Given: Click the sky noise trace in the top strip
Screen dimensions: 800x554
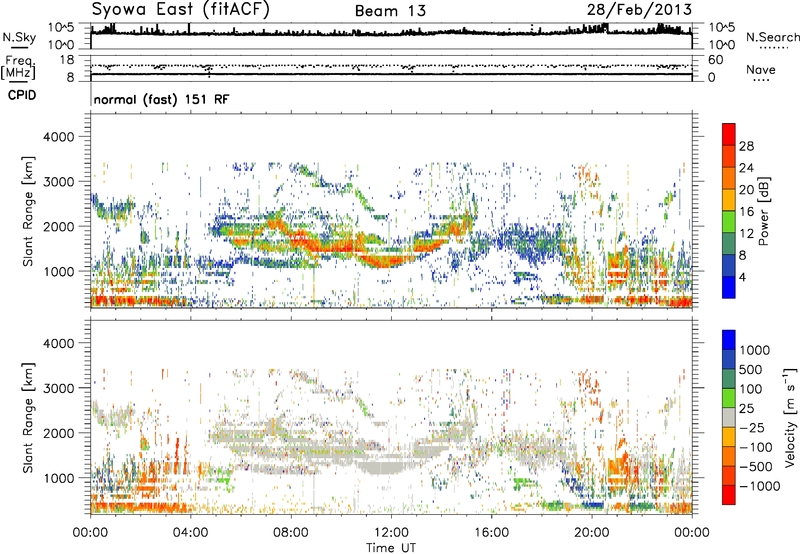Looking at the screenshot, I should pos(391,33).
